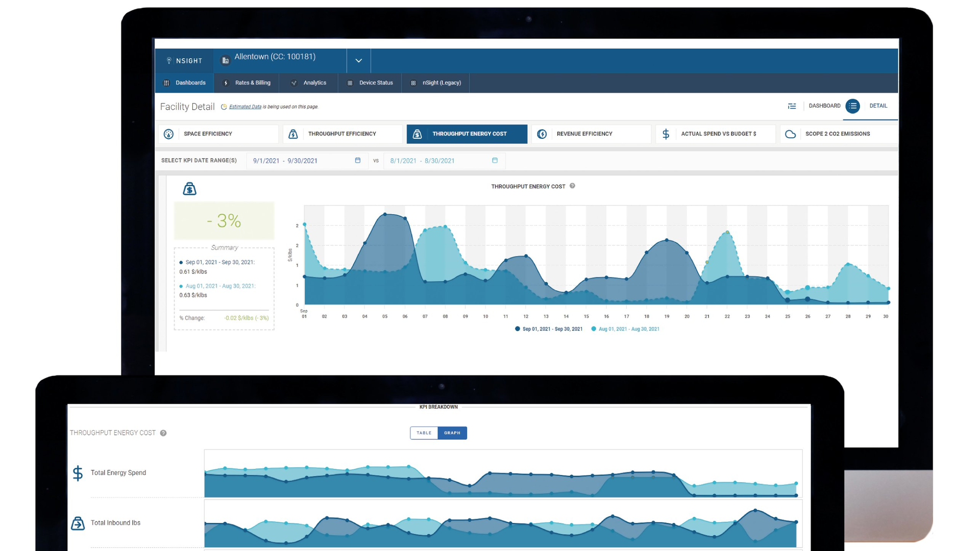Click the gauge icon on Space Efficiency
Viewport: 980px width, 551px height.
pyautogui.click(x=168, y=134)
